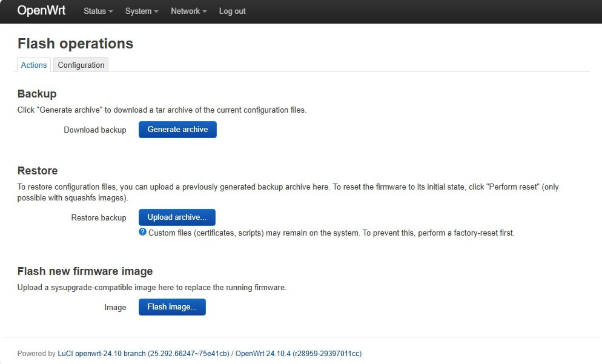The height and width of the screenshot is (364, 602).
Task: Click the Download backup label
Action: pos(95,130)
